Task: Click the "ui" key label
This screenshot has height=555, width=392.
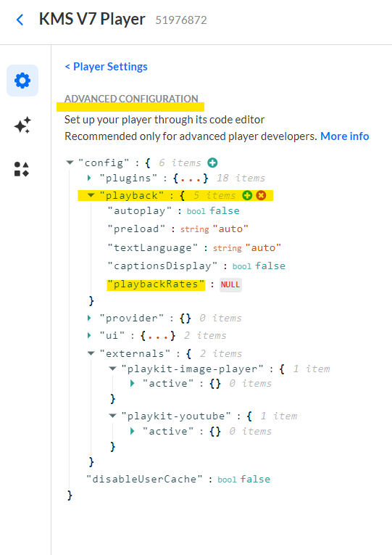Action: (112, 336)
